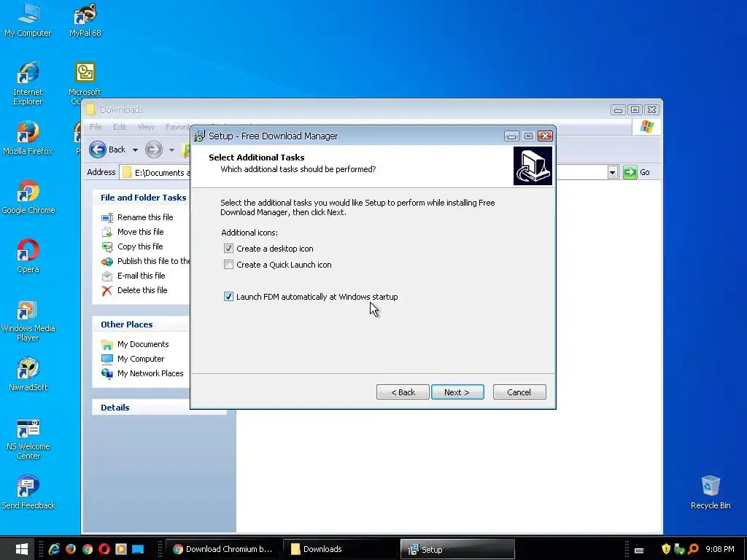The width and height of the screenshot is (747, 560).
Task: Click the Other Places panel header
Action: pyautogui.click(x=141, y=324)
